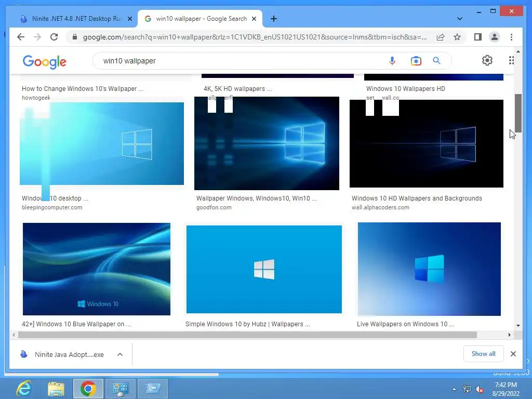The width and height of the screenshot is (532, 399).
Task: Open the Google apps grid
Action: point(511,60)
